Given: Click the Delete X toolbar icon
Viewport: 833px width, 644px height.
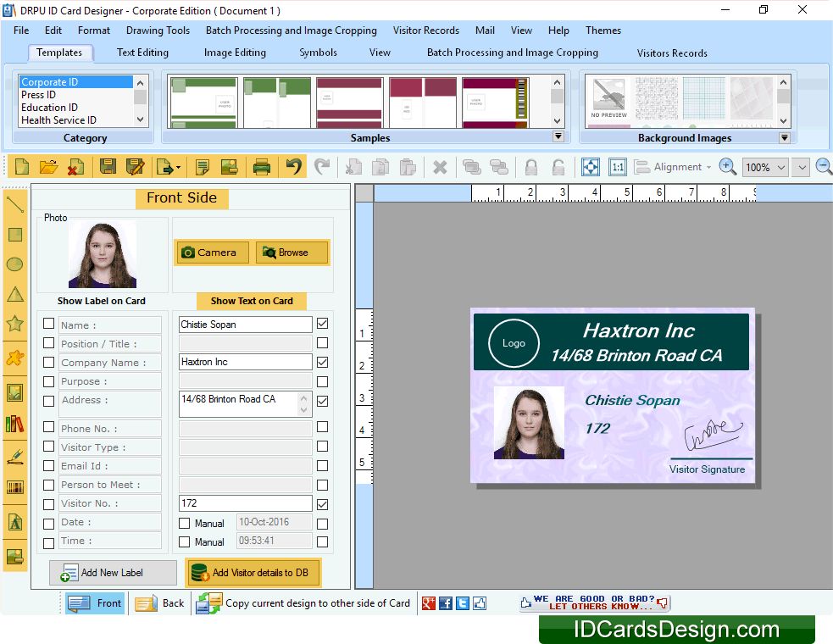Looking at the screenshot, I should pyautogui.click(x=440, y=168).
